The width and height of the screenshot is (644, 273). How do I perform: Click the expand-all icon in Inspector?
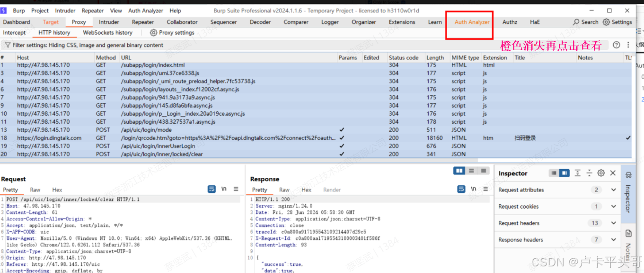pos(578,173)
